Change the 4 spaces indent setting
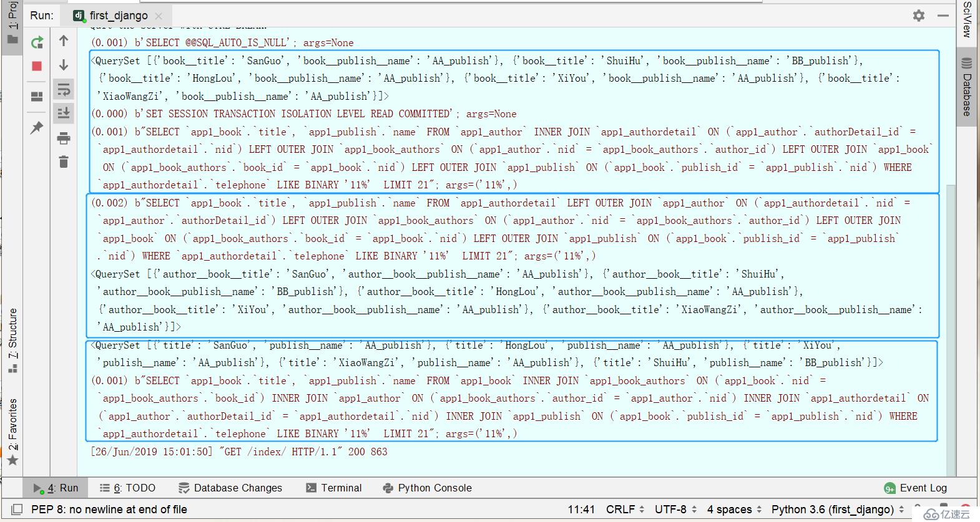The width and height of the screenshot is (980, 522). pos(735,510)
